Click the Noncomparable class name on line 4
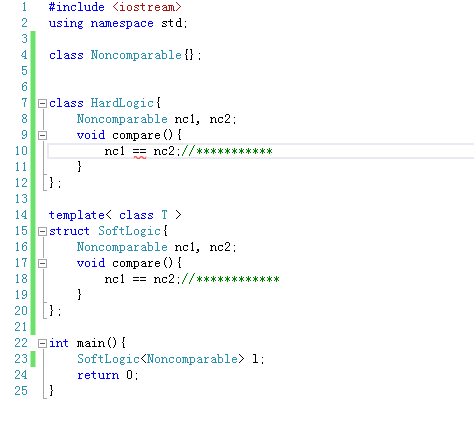Screen dimensions: 474x435 136,55
